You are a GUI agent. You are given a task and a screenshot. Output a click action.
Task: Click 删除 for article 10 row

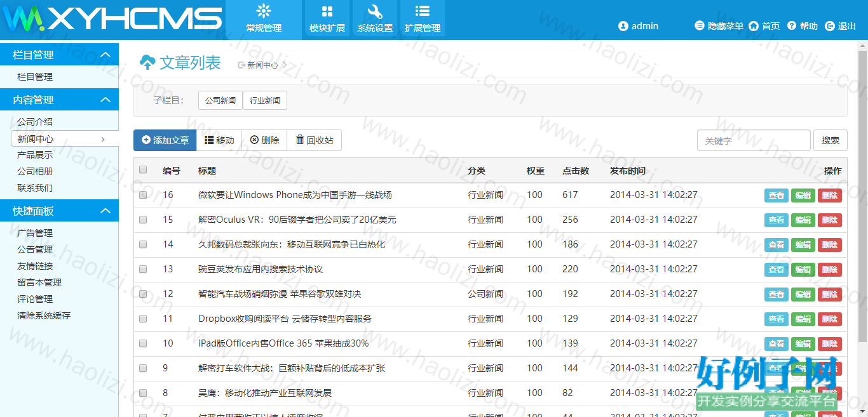click(x=830, y=344)
